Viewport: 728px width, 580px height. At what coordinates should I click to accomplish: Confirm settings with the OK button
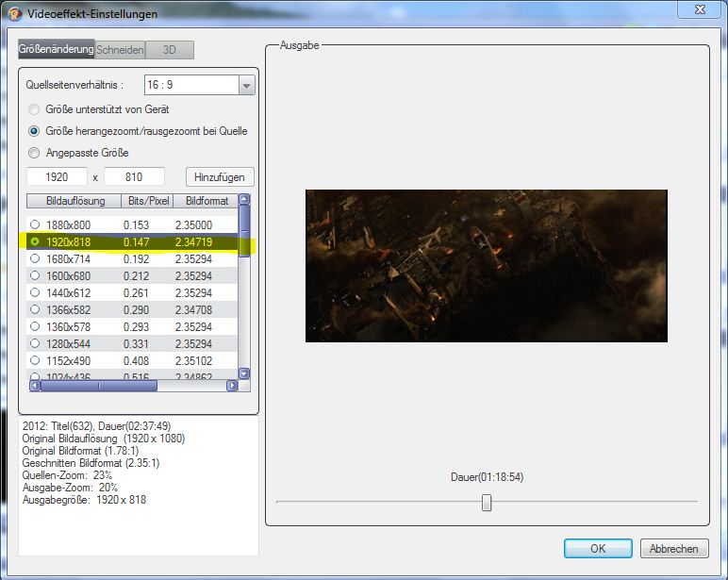coord(598,548)
